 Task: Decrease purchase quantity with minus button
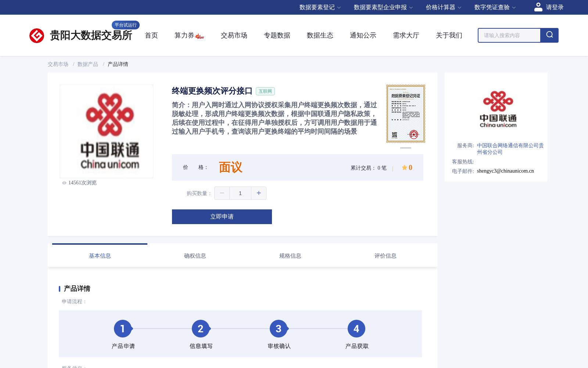tap(222, 193)
